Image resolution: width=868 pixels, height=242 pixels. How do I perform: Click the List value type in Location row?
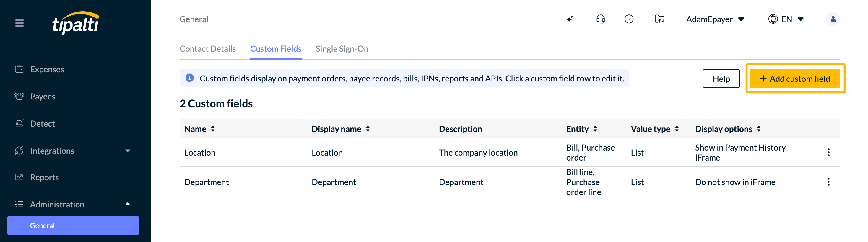[x=637, y=153]
